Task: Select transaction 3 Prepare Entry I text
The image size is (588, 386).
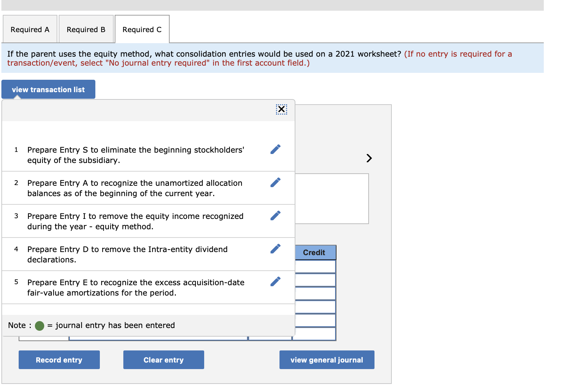Action: tap(135, 221)
